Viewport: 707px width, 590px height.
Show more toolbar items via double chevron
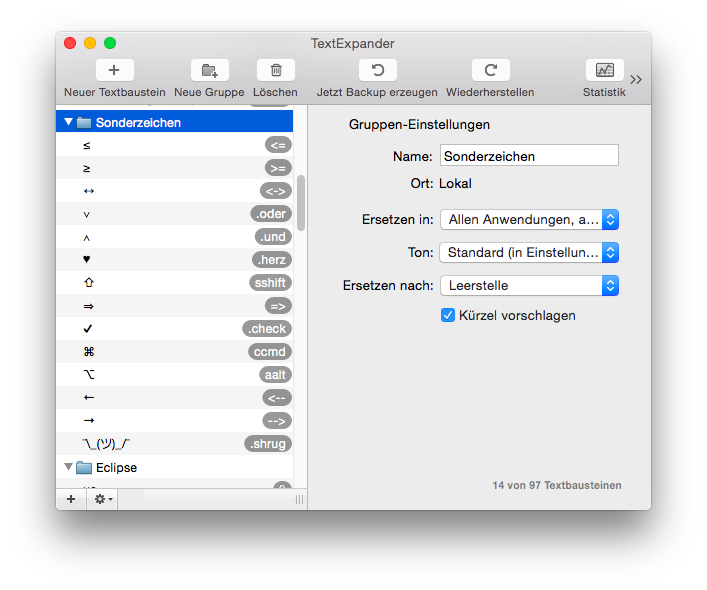(636, 80)
